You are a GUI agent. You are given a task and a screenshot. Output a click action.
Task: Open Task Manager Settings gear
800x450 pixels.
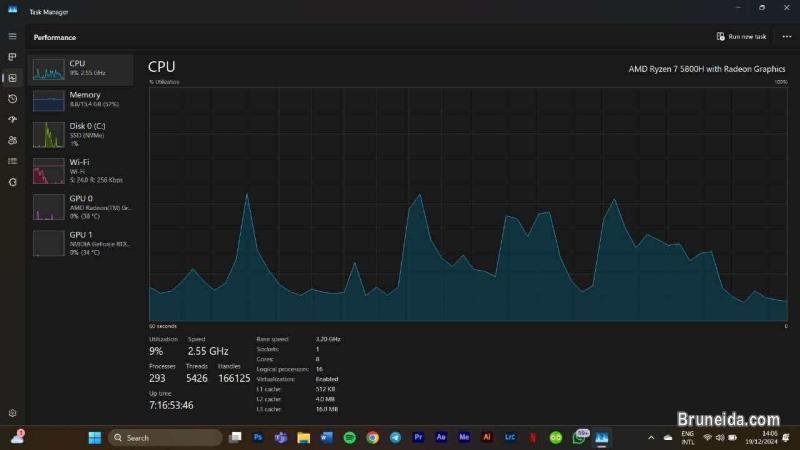(x=13, y=413)
